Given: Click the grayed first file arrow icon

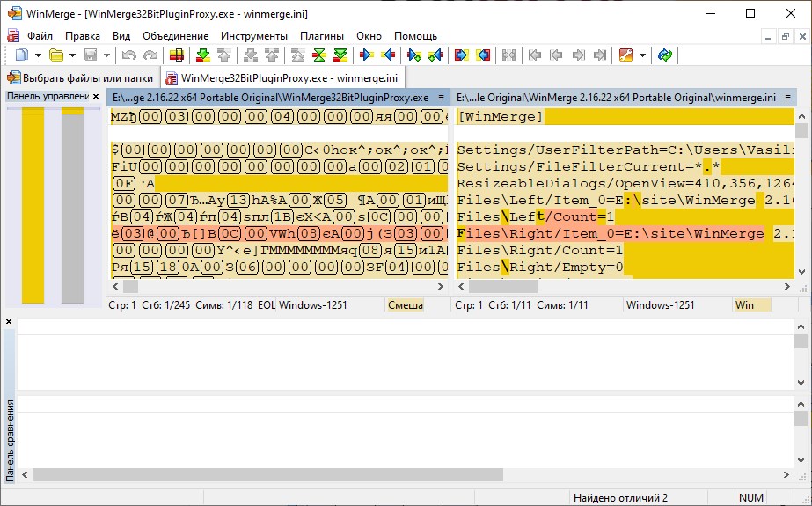Looking at the screenshot, I should 535,55.
